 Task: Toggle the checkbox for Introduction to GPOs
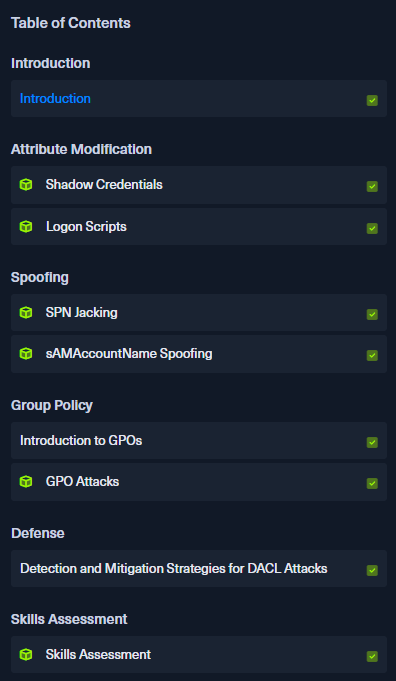coord(372,442)
